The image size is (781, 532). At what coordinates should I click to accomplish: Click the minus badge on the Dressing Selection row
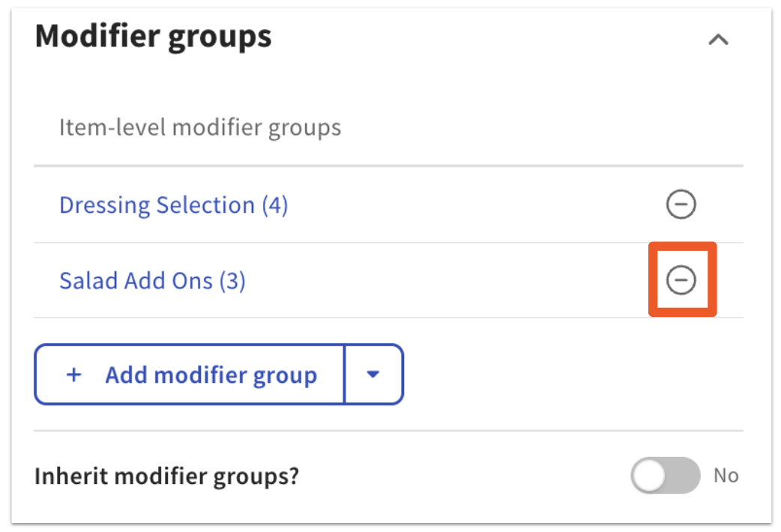[x=681, y=205]
